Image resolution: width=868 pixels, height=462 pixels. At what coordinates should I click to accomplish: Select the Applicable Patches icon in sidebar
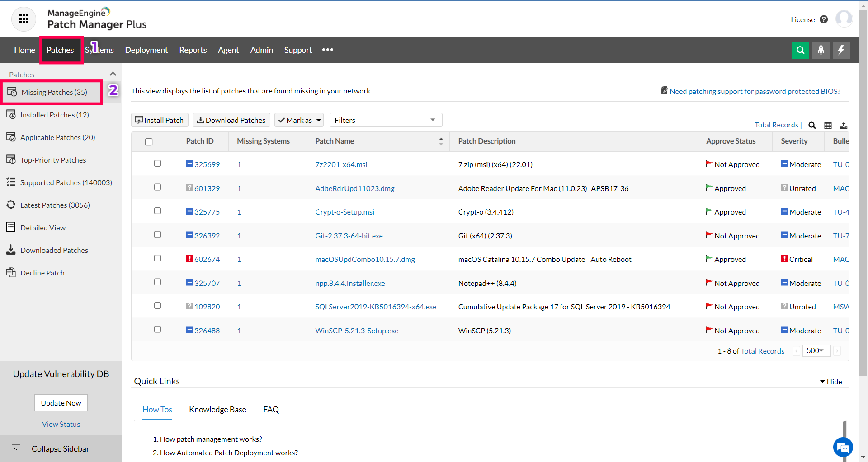click(11, 137)
